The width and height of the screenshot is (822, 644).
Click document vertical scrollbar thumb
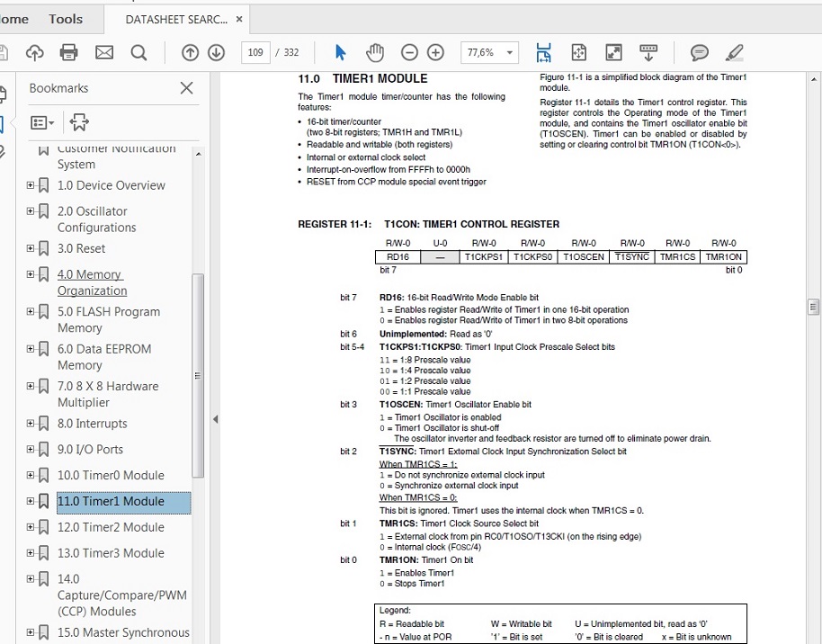(x=813, y=307)
